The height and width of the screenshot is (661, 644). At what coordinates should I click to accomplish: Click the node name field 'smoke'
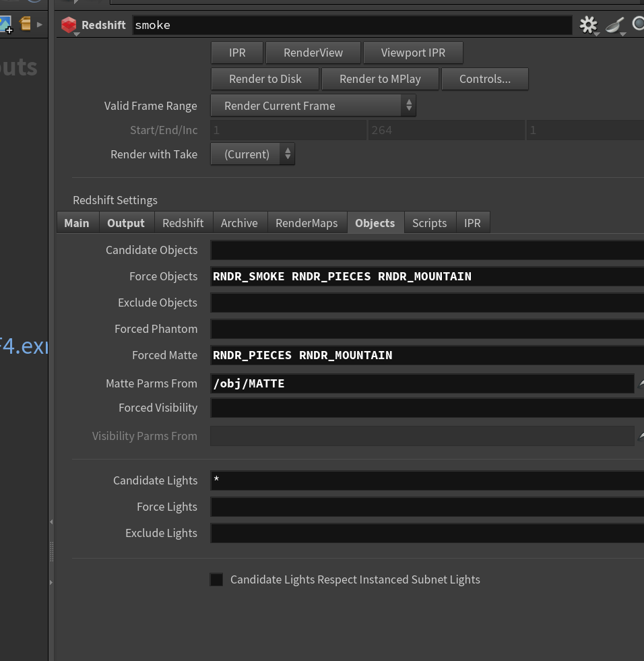[x=352, y=26]
